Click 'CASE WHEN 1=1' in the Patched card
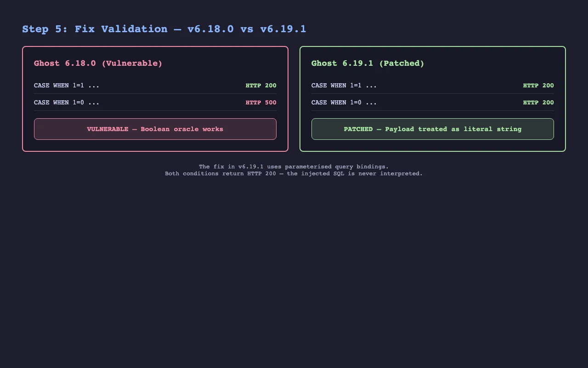Screen dimensions: 588x368 tap(344, 86)
